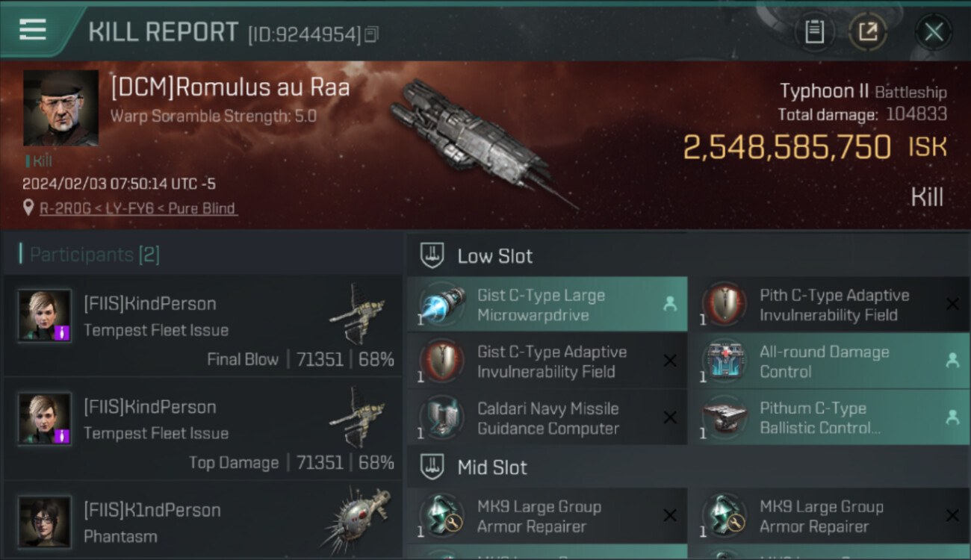Close the kill report window

pyautogui.click(x=933, y=32)
